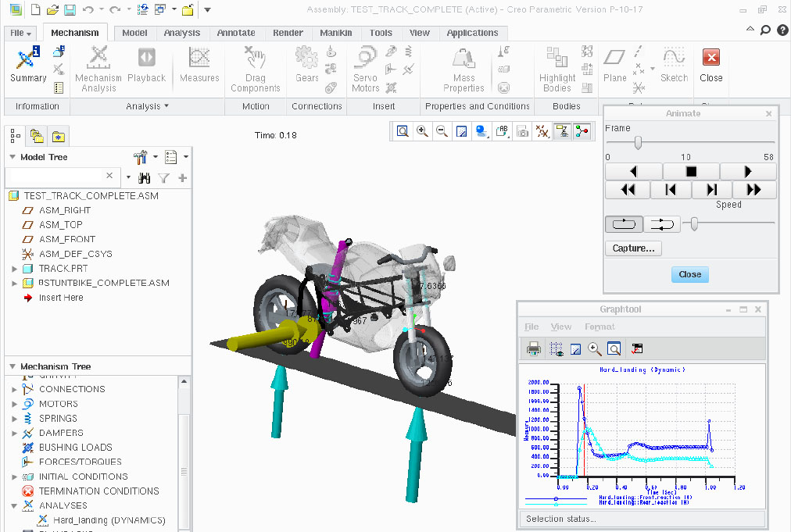Click the Save icon in quick access toolbar
This screenshot has height=532, width=791.
tap(70, 9)
